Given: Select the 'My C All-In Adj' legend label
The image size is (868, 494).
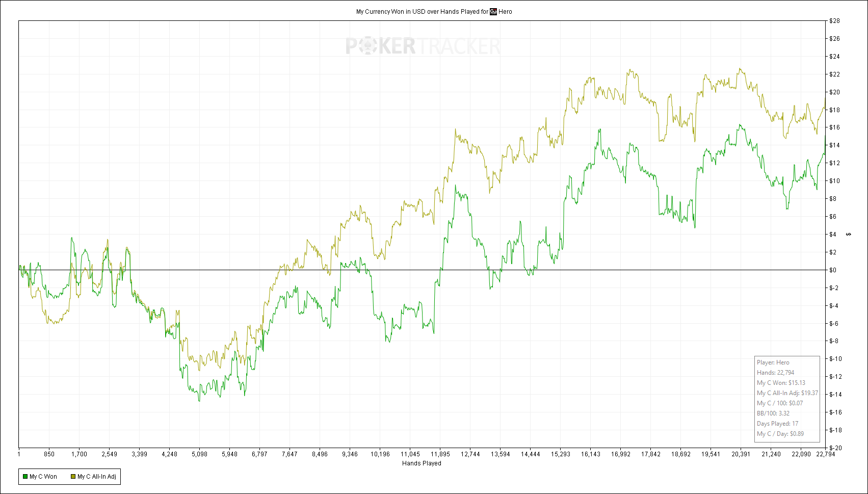Looking at the screenshot, I should (x=97, y=477).
